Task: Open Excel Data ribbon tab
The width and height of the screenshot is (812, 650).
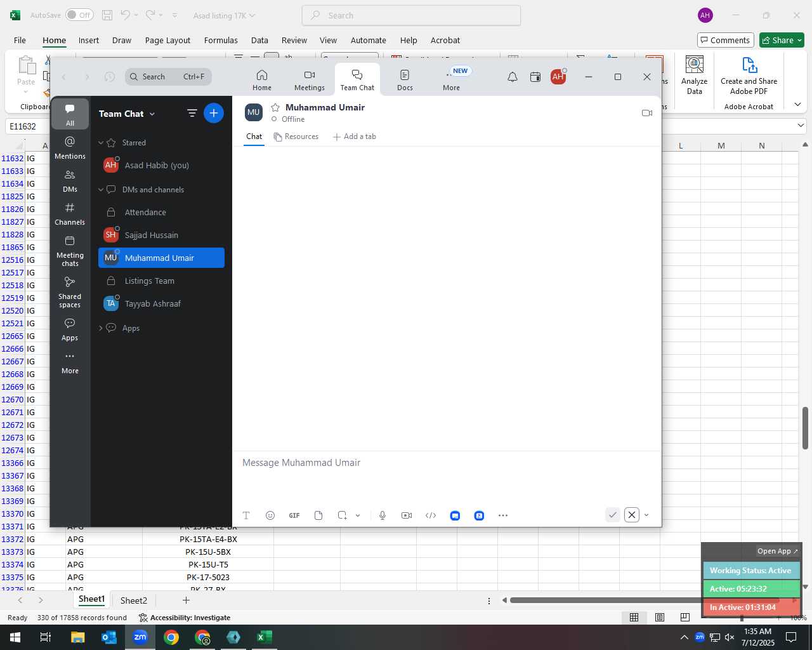Action: pyautogui.click(x=259, y=40)
